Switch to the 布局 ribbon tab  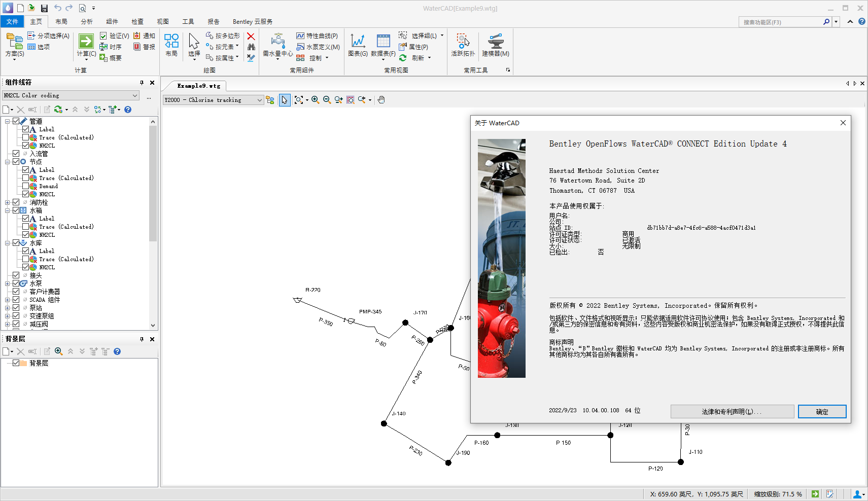tap(61, 21)
